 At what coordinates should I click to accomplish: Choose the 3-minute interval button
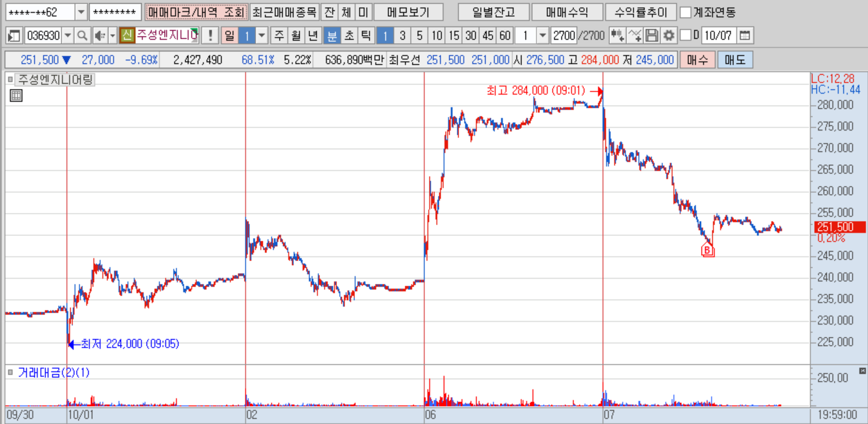402,35
